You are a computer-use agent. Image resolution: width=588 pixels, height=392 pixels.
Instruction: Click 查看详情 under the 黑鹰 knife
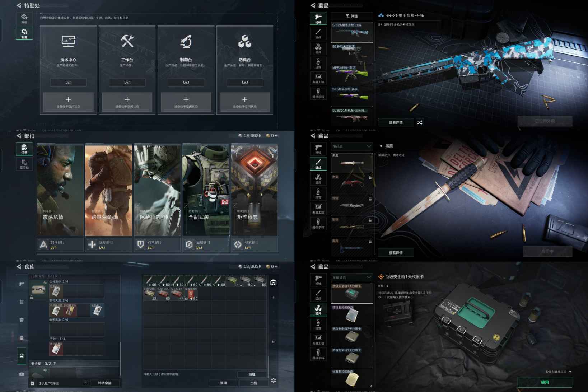[396, 253]
